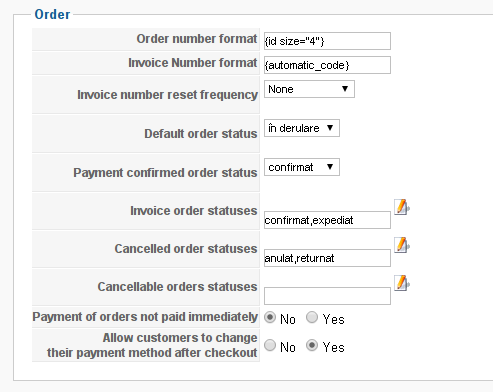Select Yes for allowing payment method change after checkout
Image resolution: width=493 pixels, height=392 pixels.
click(312, 345)
